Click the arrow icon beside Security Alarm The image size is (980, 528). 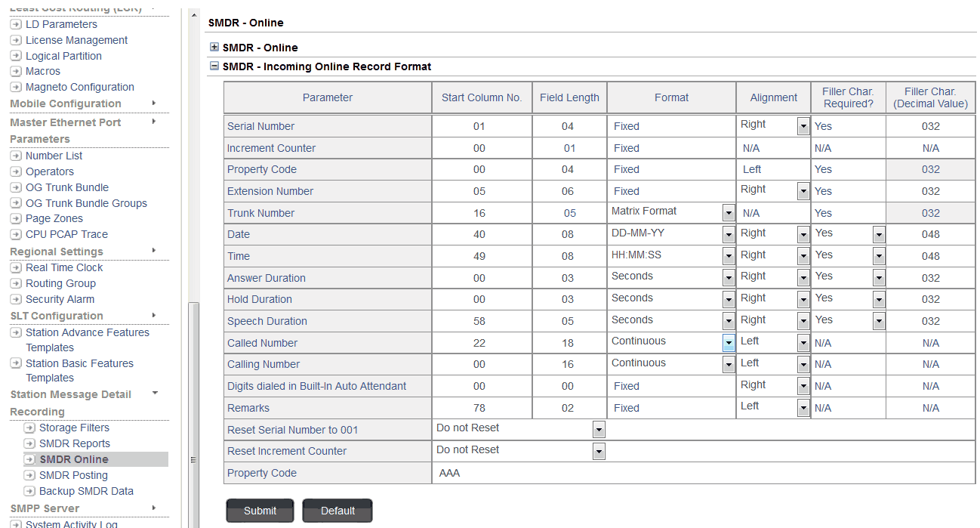(x=16, y=299)
